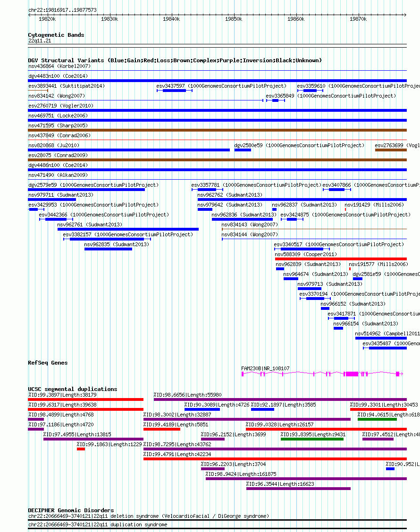Click duplication %ID:90.3089 Length:4726
Screen dimensions: 420x532
tap(202, 409)
